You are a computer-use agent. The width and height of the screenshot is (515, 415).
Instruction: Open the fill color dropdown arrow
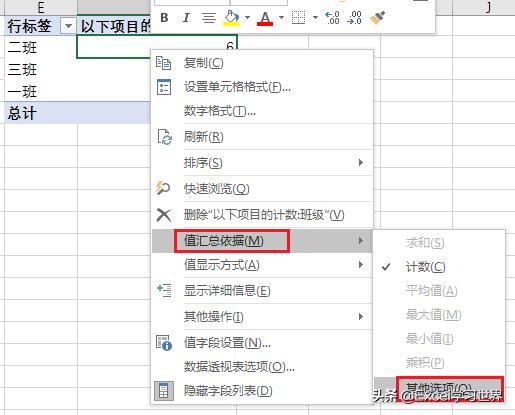(x=247, y=17)
